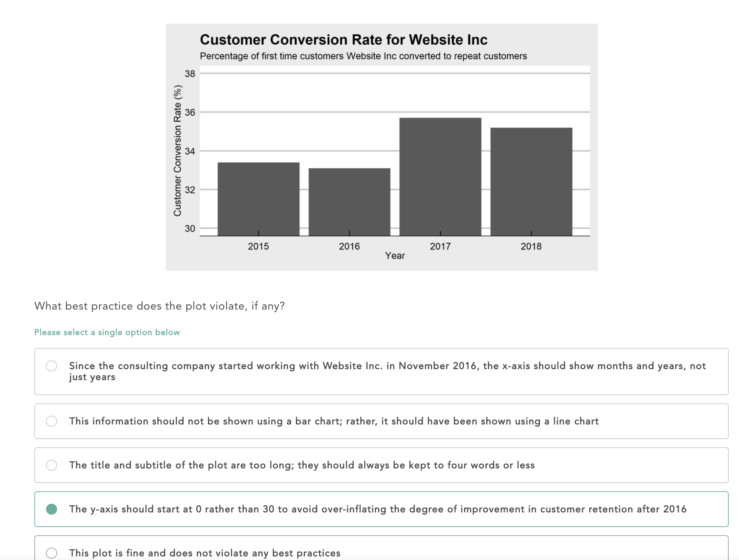Click the y-axis value 38

pyautogui.click(x=190, y=74)
